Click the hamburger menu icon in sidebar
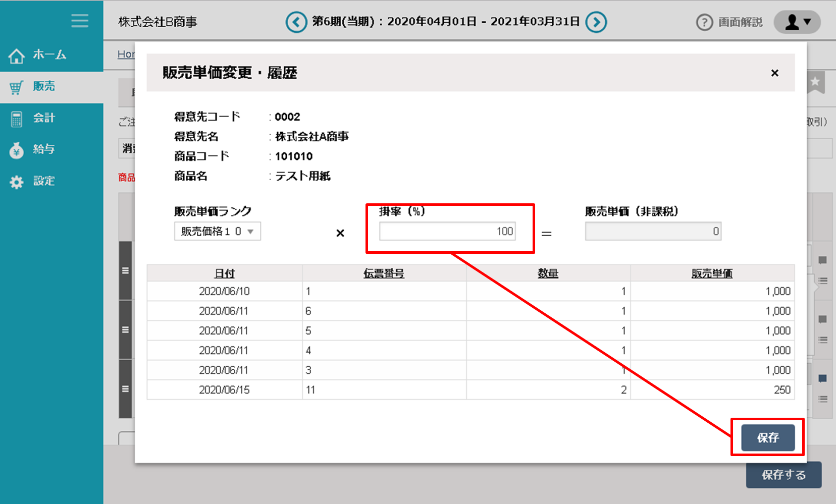 pos(80,21)
